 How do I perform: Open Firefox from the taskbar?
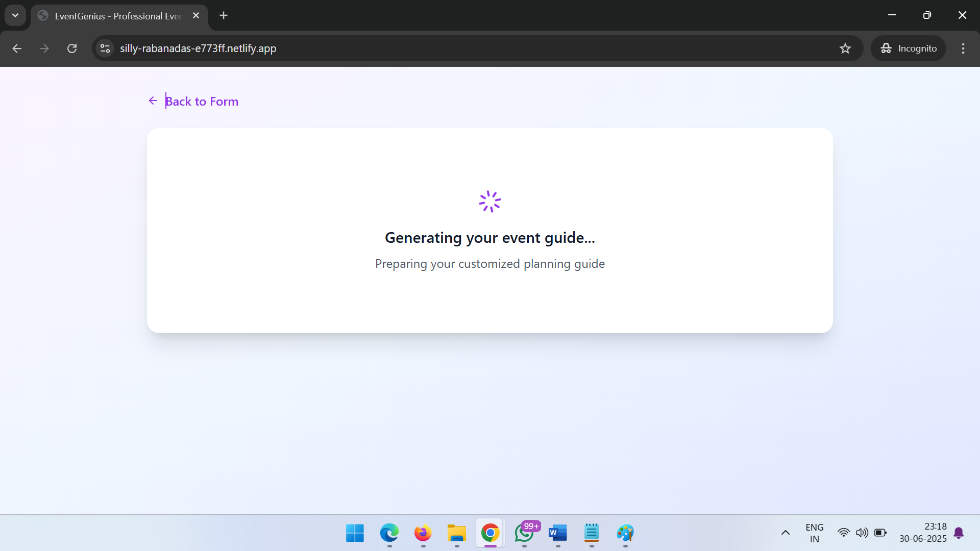423,533
